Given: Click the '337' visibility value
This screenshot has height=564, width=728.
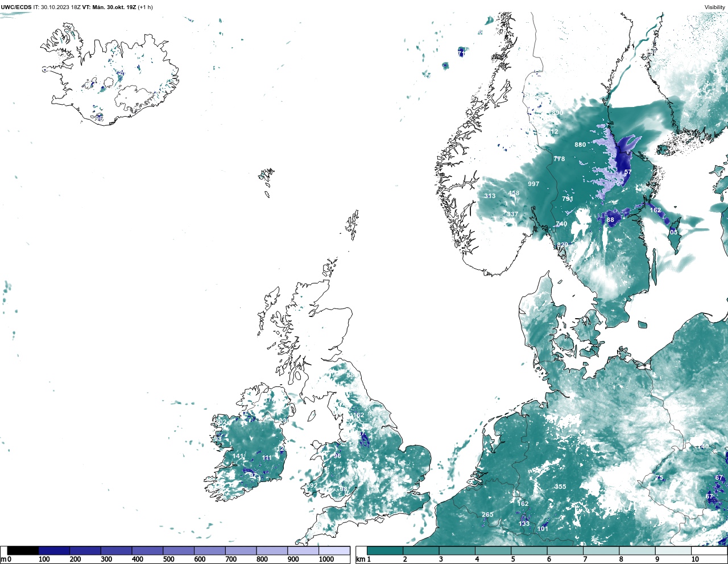Looking at the screenshot, I should (x=512, y=215).
